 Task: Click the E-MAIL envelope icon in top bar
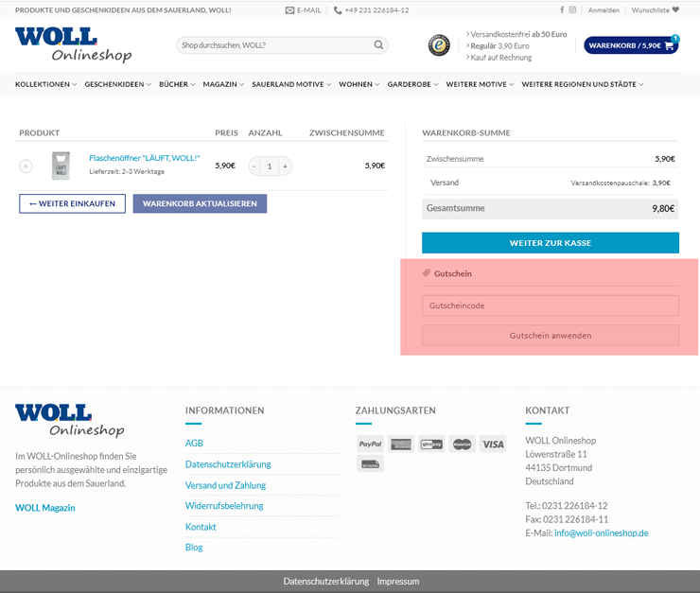(289, 10)
